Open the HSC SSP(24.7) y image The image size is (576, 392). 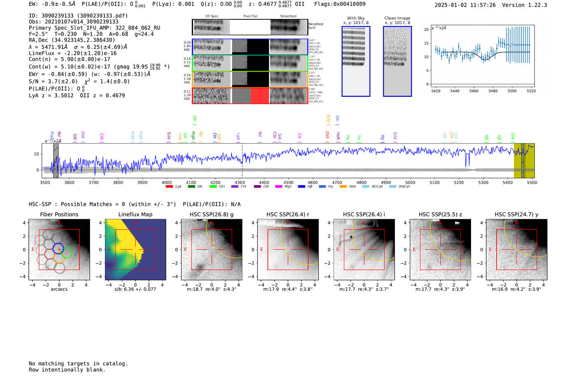pos(517,250)
